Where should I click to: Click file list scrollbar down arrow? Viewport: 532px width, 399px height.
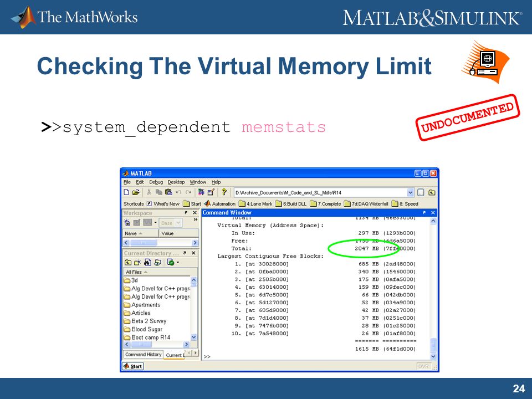click(x=194, y=337)
